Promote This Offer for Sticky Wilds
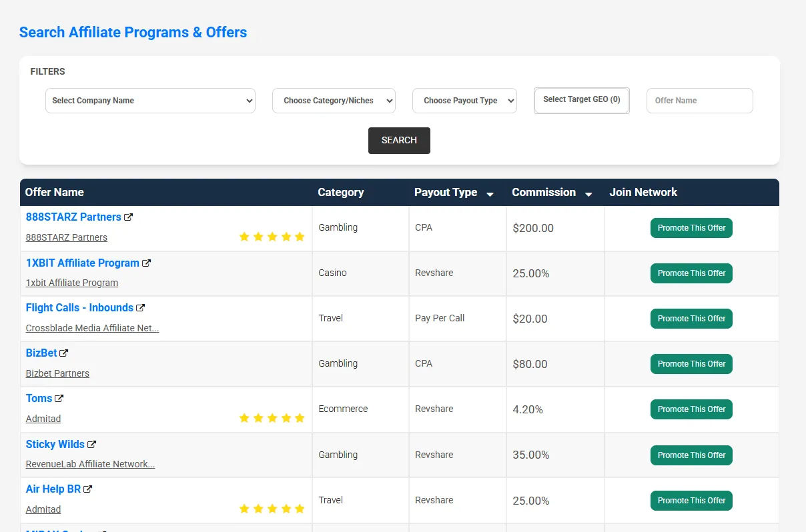The height and width of the screenshot is (532, 806). 691,455
